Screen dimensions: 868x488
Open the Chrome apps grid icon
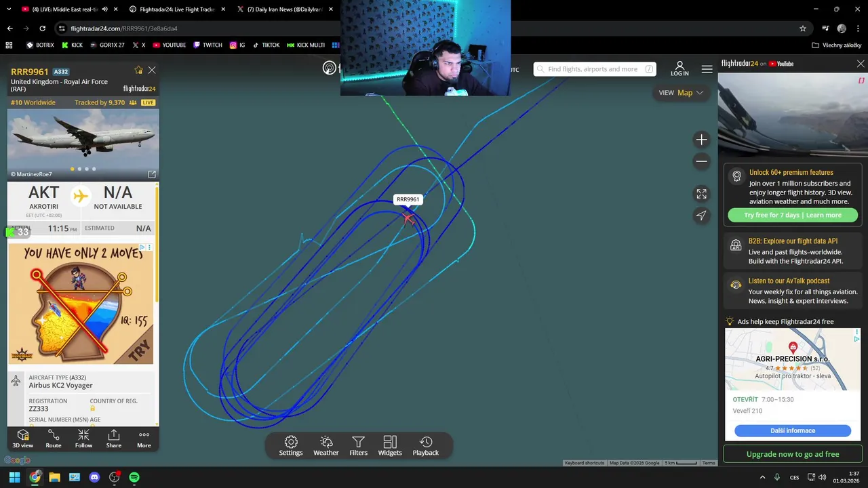tap(9, 45)
